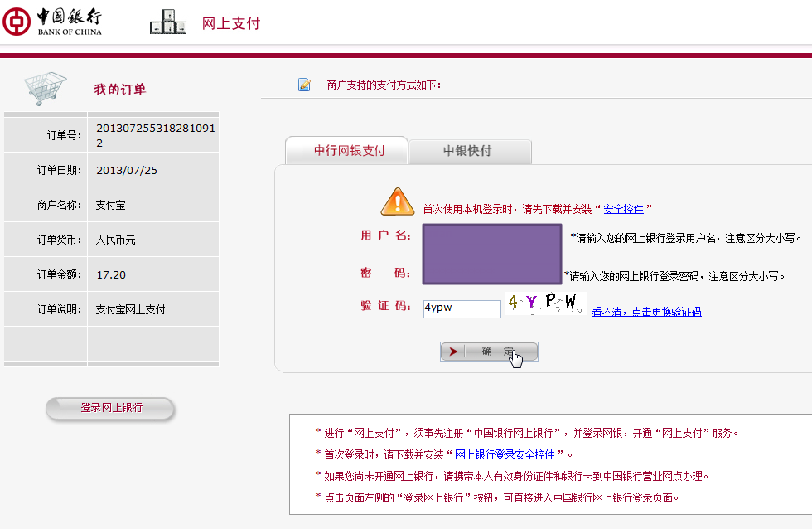Click the keyboard icon beside 网上支付
812x529 pixels.
click(x=167, y=22)
